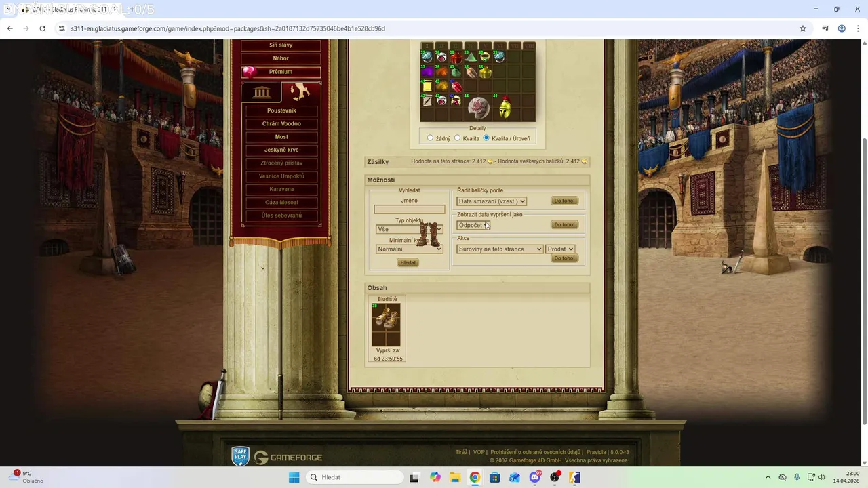Open the 'VOP' footer link
Screen dimensions: 868x488
[x=479, y=452]
